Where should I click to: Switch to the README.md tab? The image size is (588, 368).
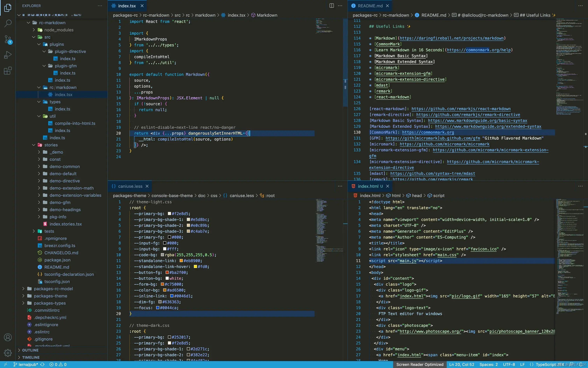click(x=370, y=6)
